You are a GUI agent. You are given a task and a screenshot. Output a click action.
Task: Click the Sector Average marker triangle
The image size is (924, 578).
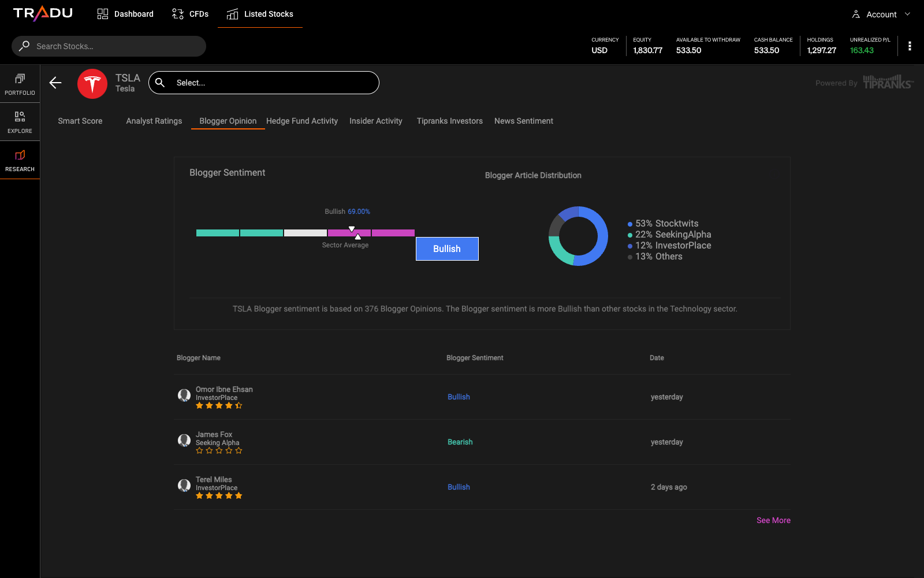point(358,237)
